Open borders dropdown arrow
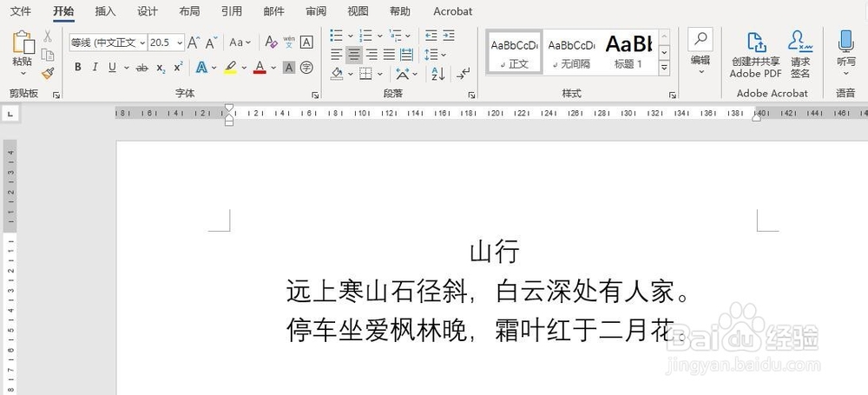This screenshot has height=395, width=868. (380, 74)
